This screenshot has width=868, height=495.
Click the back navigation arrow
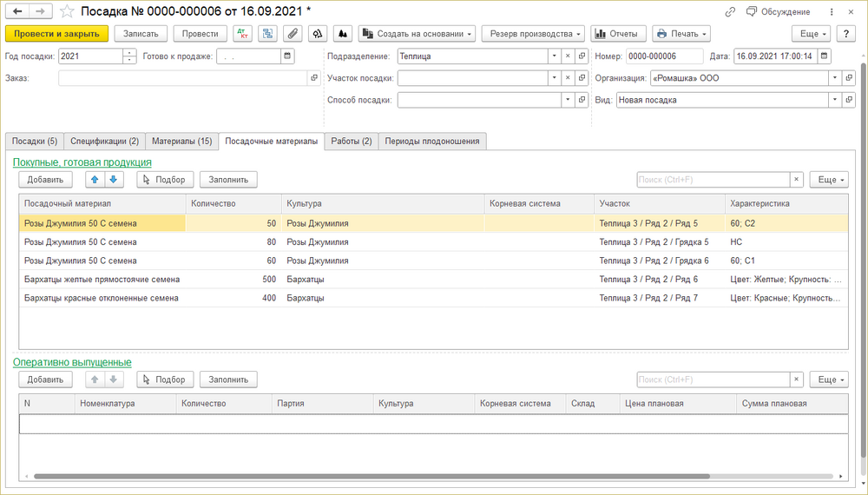17,12
